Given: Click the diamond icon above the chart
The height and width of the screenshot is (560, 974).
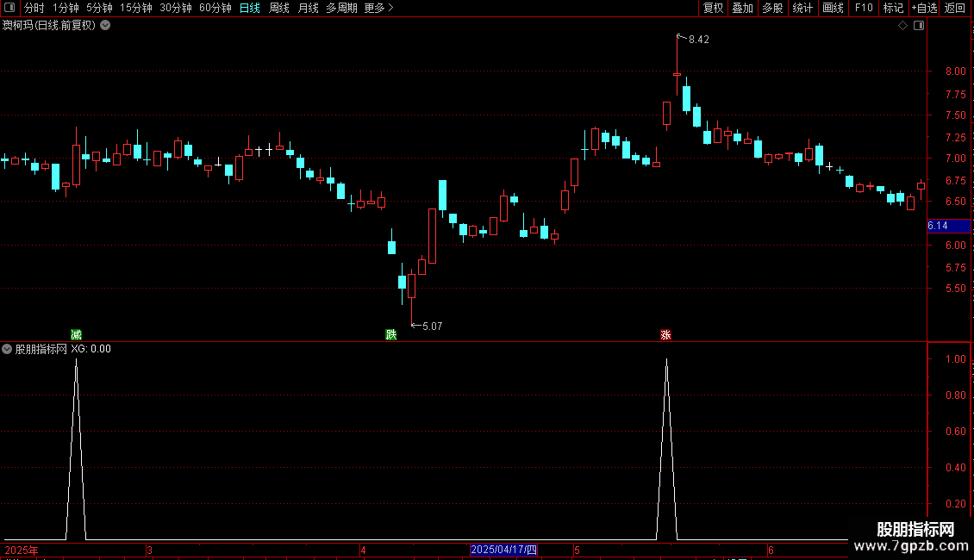Looking at the screenshot, I should (x=903, y=26).
